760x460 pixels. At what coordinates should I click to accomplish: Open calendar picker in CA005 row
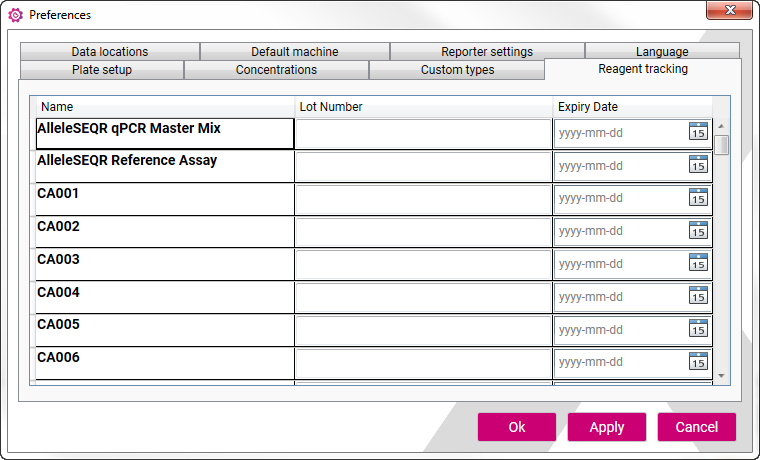coord(698,328)
